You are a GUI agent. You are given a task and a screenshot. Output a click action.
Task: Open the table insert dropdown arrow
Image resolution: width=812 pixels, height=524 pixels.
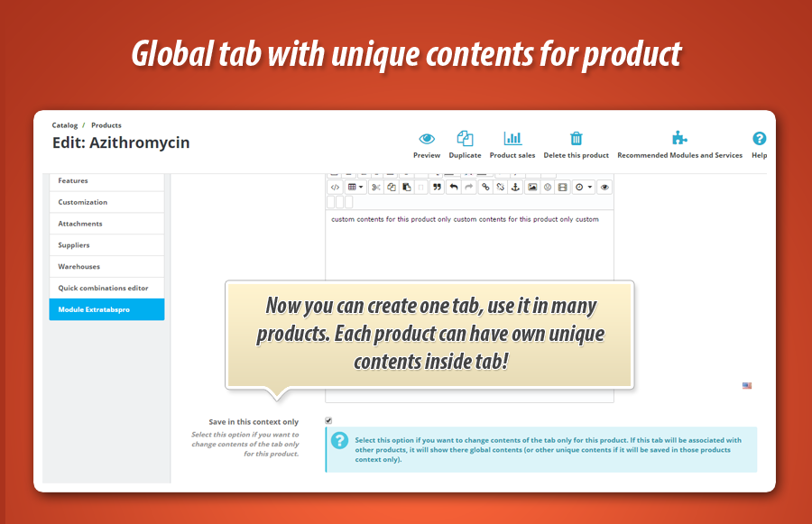(x=362, y=187)
